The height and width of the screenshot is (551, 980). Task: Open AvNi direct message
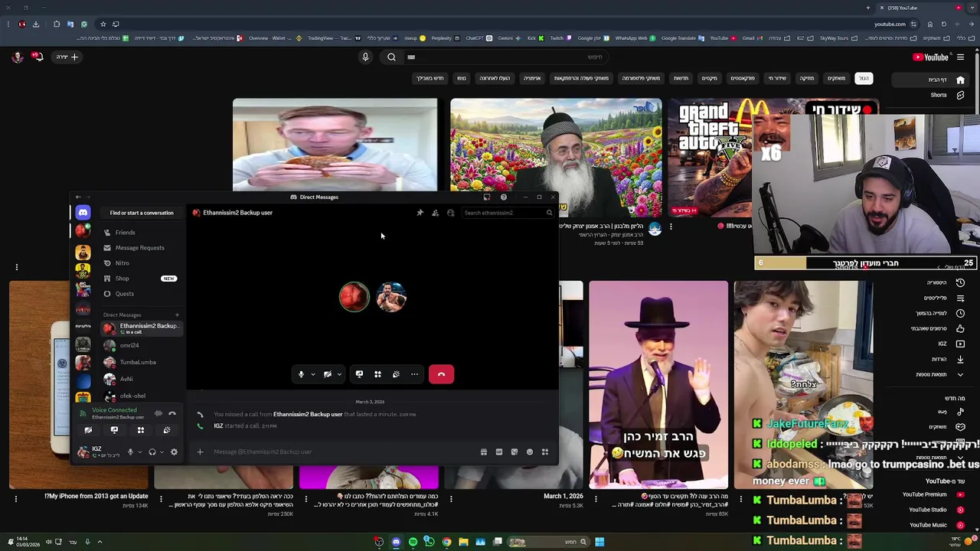tap(142, 379)
